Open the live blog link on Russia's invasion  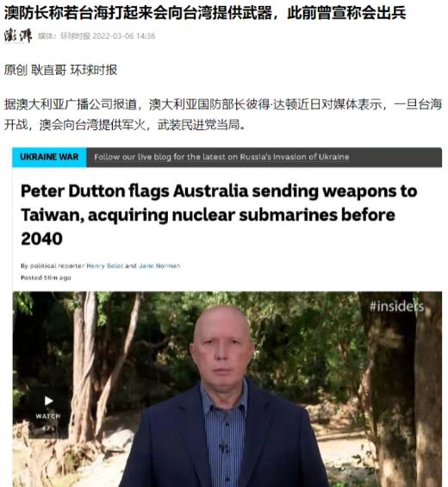click(221, 157)
